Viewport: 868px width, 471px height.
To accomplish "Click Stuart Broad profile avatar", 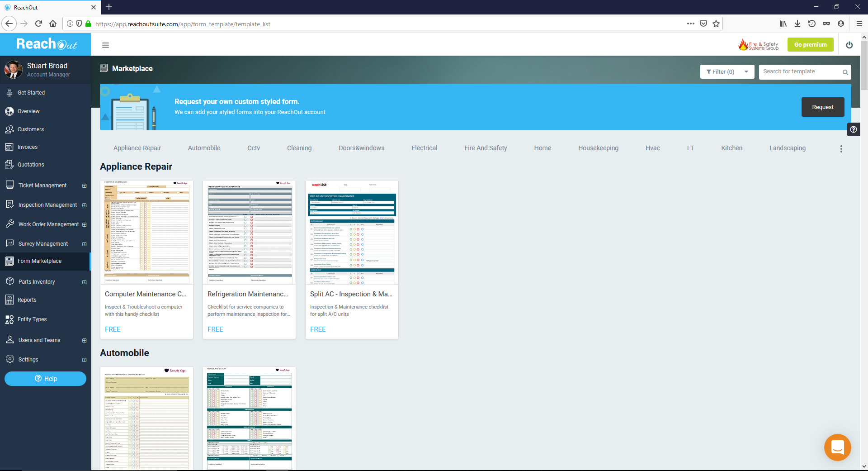I will pyautogui.click(x=13, y=70).
